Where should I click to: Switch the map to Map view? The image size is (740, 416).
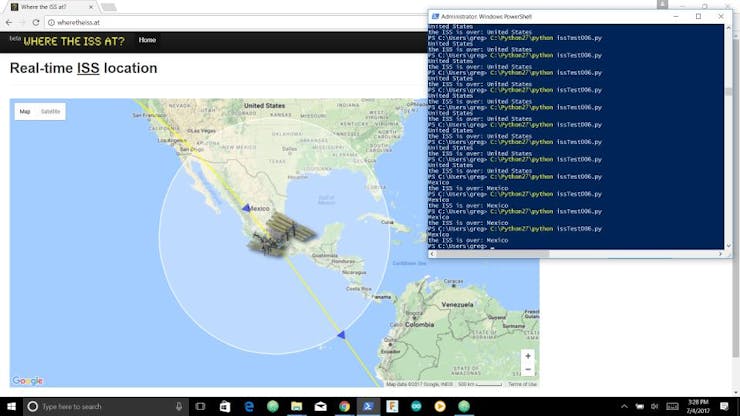(x=25, y=111)
